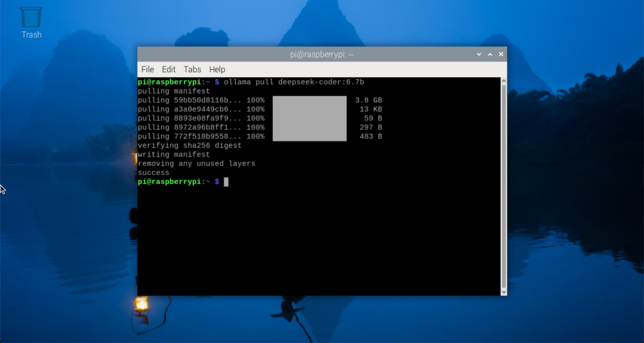644x343 pixels.
Task: Click the 'removing any unused layers' line
Action: (x=196, y=164)
